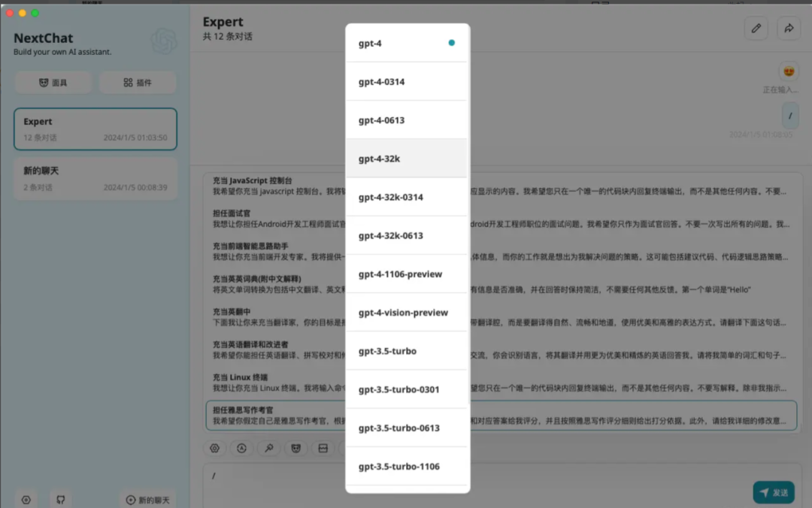Open settings via sidebar gear icon
The width and height of the screenshot is (812, 508).
26,500
